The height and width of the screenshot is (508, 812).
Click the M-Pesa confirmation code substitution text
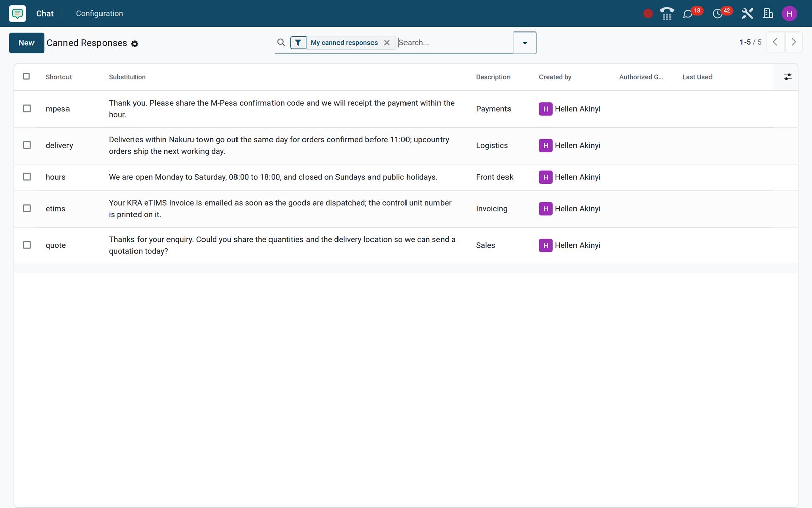282,109
